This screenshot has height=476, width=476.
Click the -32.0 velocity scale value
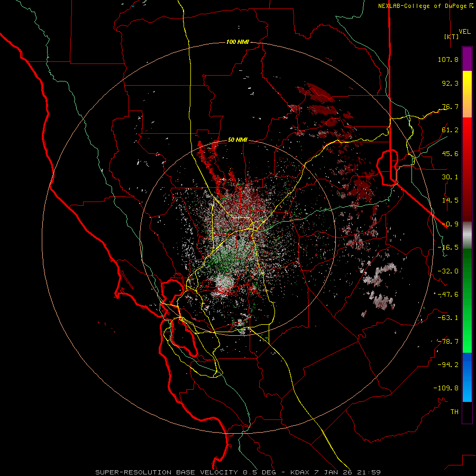(448, 271)
